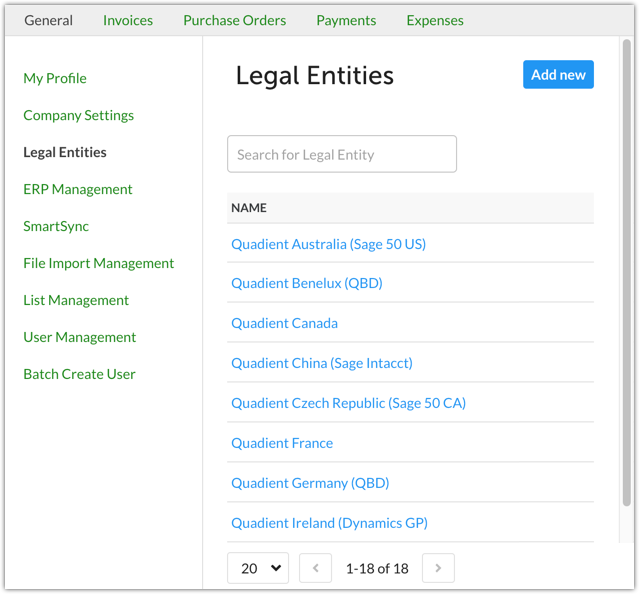Click the Add new button

click(558, 75)
